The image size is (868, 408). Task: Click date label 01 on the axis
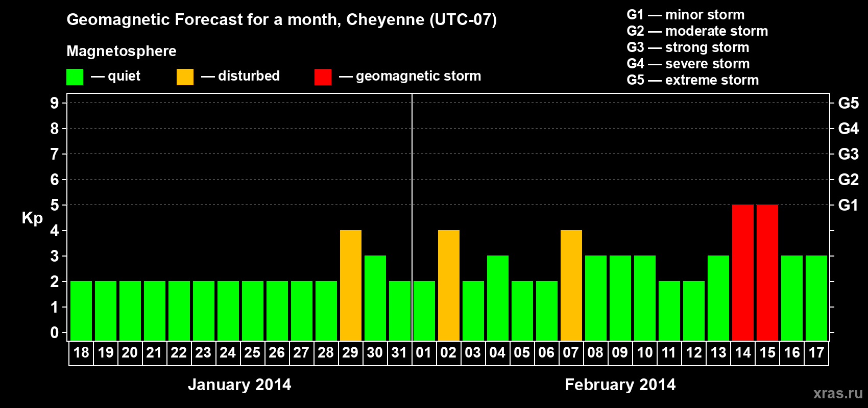point(424,353)
